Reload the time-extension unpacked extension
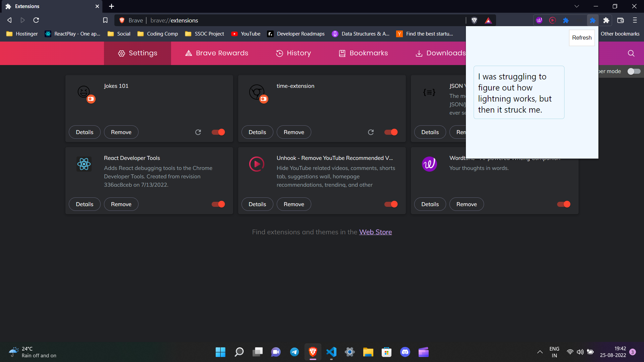Screen dimensions: 644x362 coord(371,132)
